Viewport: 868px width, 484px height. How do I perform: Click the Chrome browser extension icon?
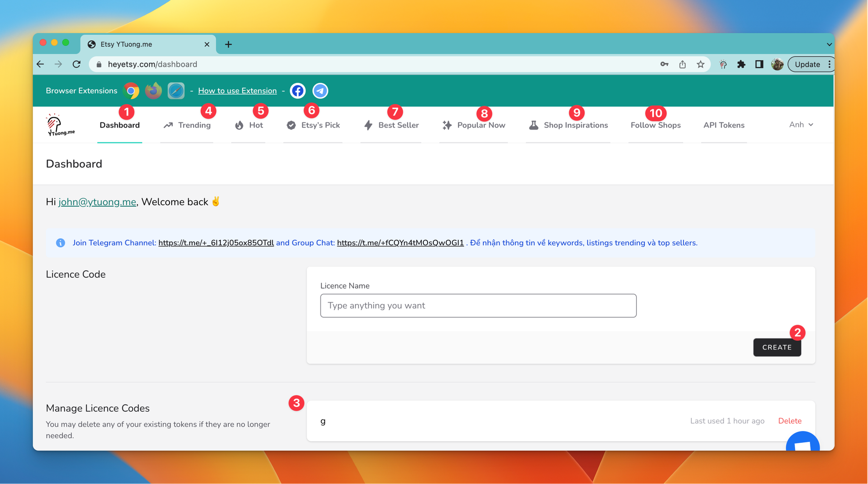[x=131, y=91]
